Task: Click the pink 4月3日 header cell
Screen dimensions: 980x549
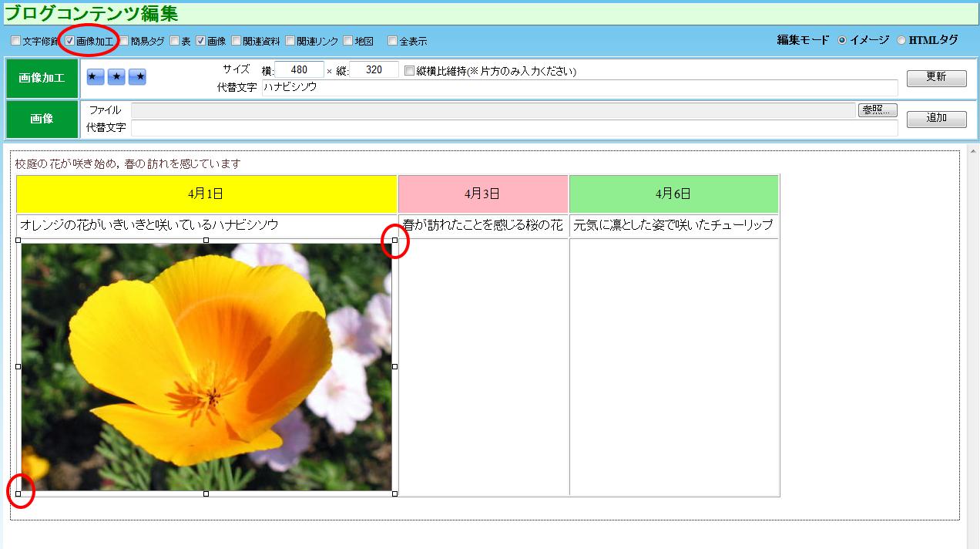Action: [x=483, y=194]
